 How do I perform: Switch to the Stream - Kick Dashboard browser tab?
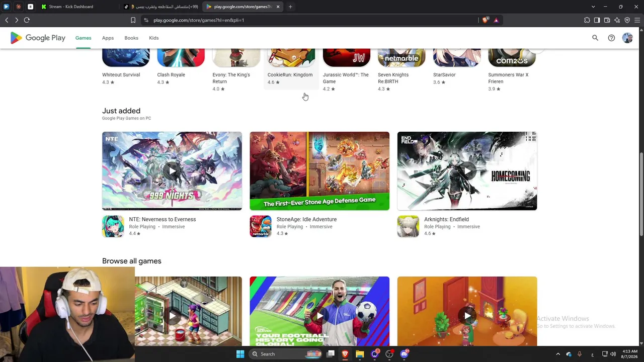pyautogui.click(x=78, y=7)
